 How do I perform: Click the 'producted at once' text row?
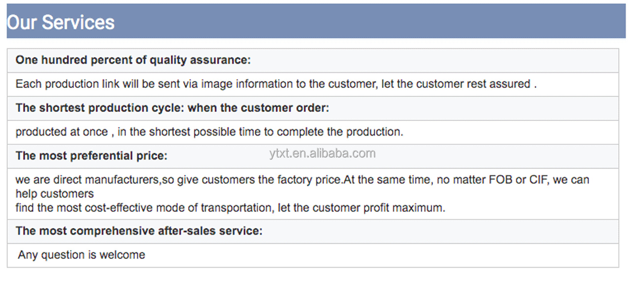pyautogui.click(x=313, y=133)
